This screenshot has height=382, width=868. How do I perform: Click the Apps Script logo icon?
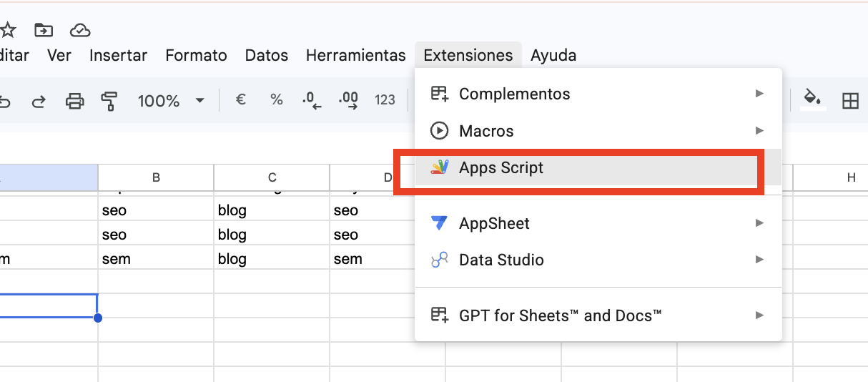click(439, 168)
